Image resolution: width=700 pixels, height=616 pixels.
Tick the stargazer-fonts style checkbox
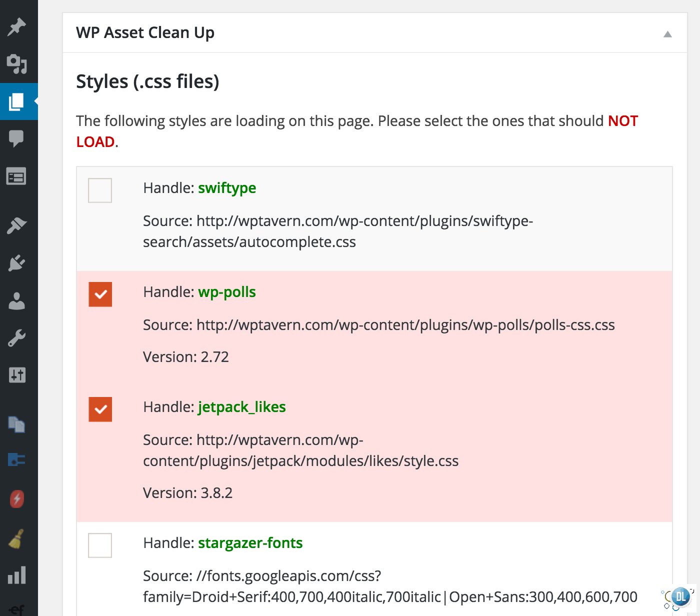pos(100,545)
